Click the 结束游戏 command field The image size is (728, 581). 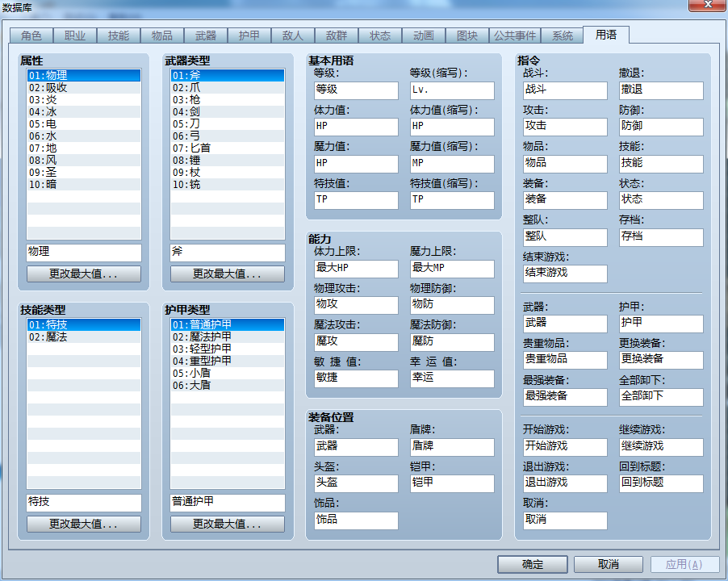pos(565,274)
